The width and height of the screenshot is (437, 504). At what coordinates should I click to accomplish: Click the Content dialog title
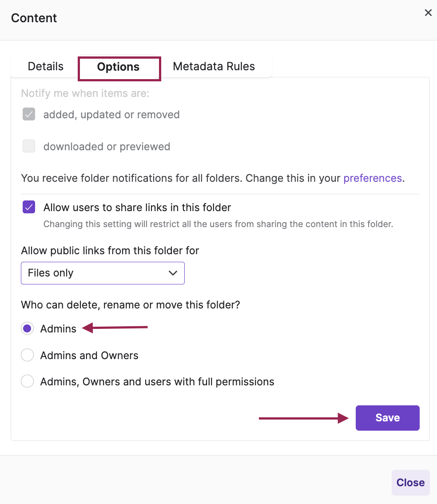pos(34,18)
